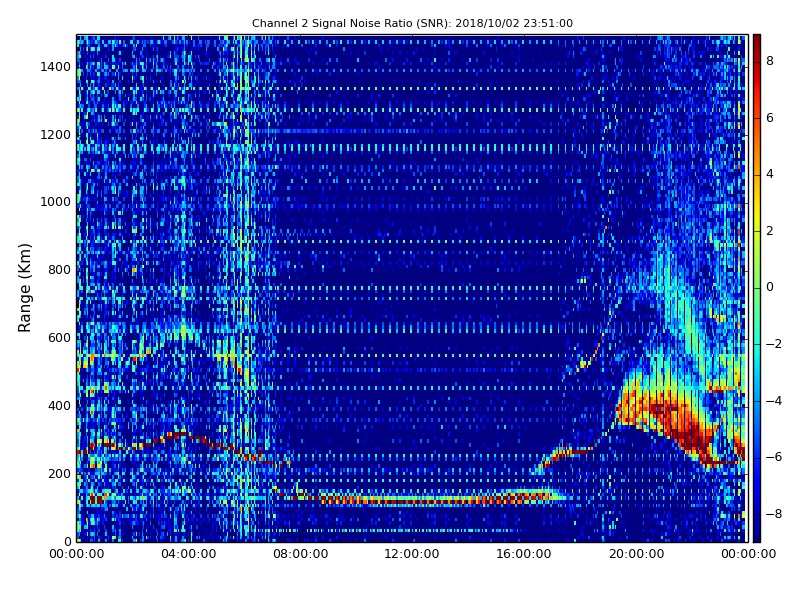
Task: Click the 08:00:00 time tick label
Action: click(x=301, y=554)
